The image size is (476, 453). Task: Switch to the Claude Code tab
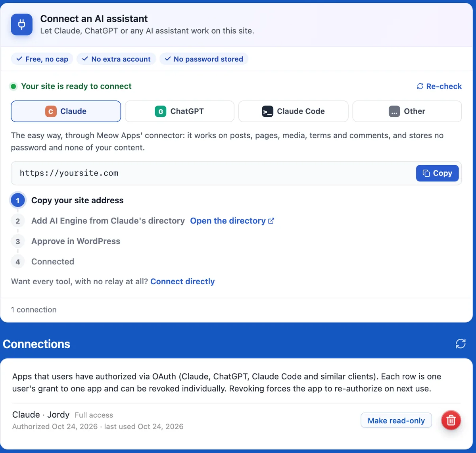294,111
